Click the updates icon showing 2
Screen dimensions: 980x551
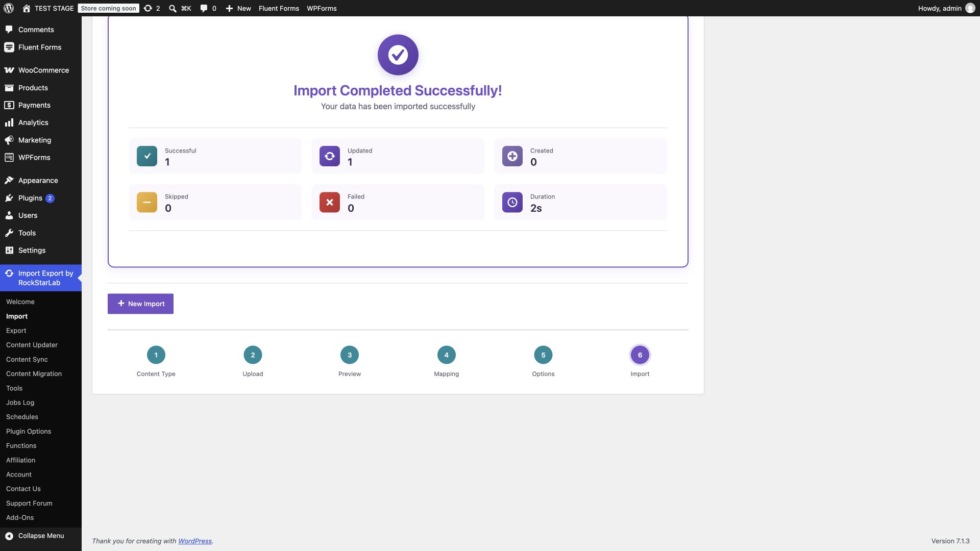click(148, 8)
